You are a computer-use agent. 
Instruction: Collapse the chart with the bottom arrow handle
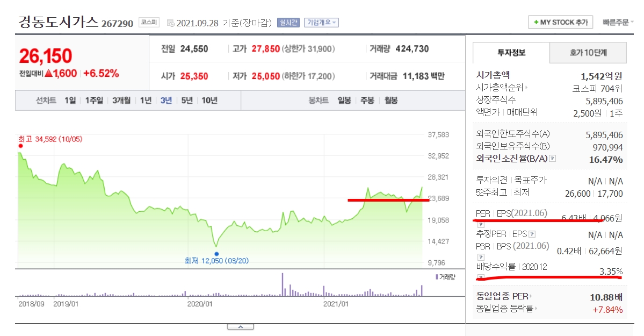click(x=241, y=327)
